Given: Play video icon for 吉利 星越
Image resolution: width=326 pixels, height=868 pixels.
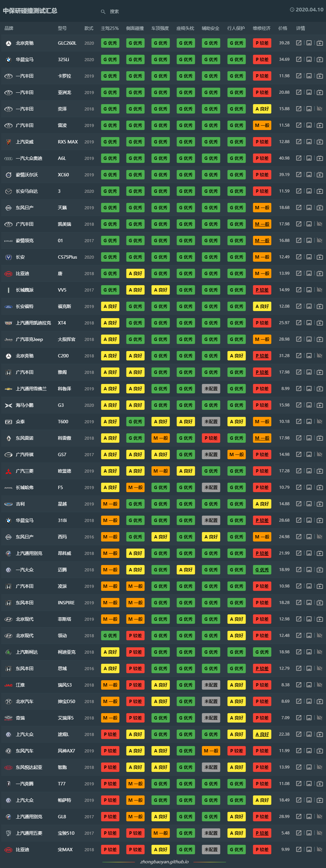Looking at the screenshot, I should (320, 504).
